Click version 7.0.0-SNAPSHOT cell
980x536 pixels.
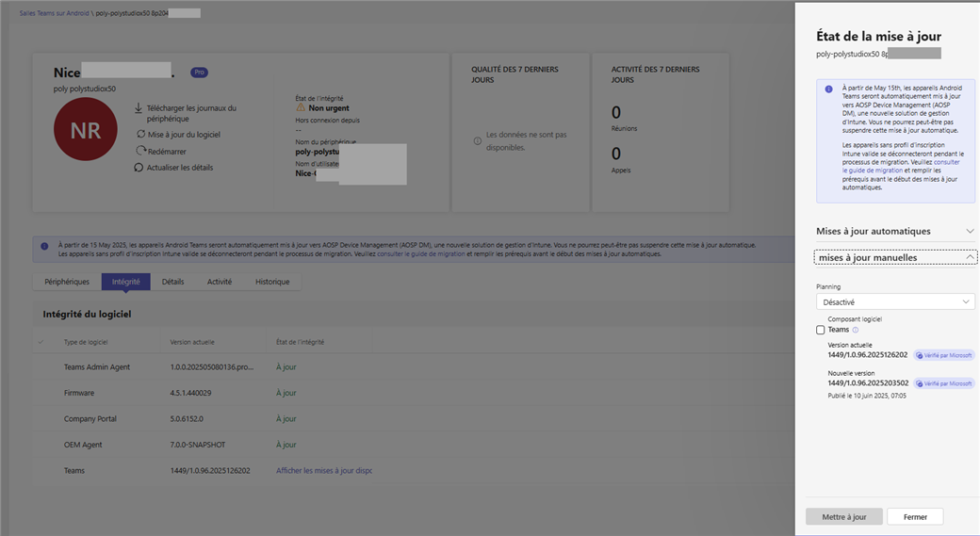[x=198, y=445]
